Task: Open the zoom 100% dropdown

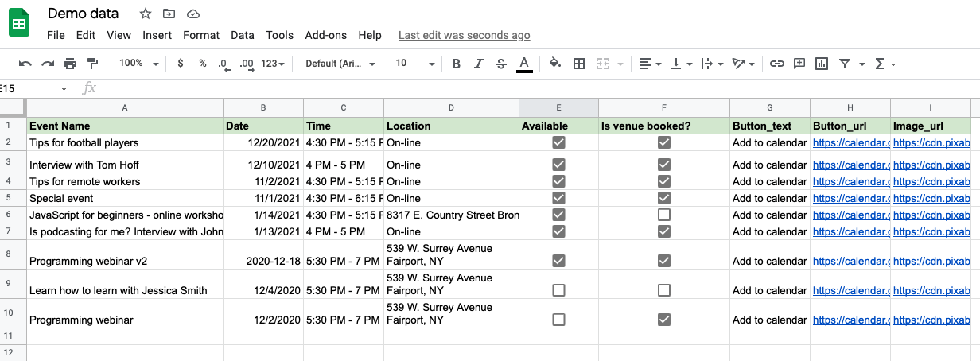Action: 139,64
